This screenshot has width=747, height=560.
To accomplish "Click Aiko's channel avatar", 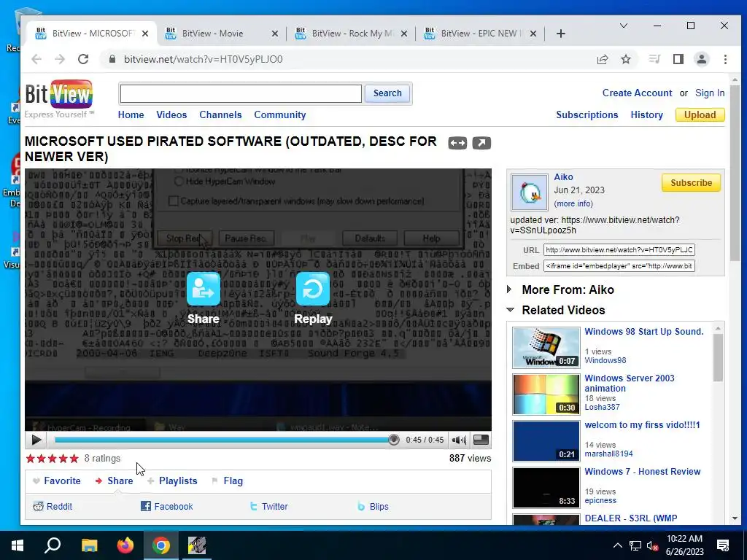I will click(x=530, y=192).
